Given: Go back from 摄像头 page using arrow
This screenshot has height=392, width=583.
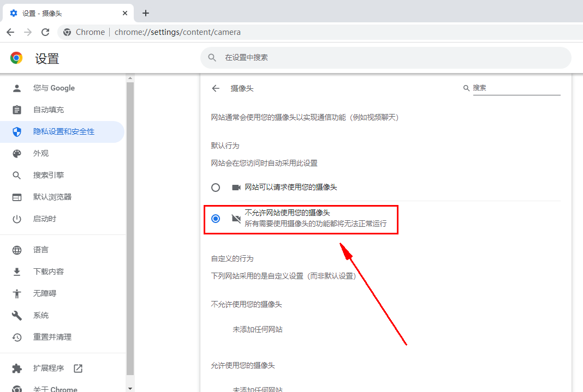Looking at the screenshot, I should pyautogui.click(x=216, y=88).
